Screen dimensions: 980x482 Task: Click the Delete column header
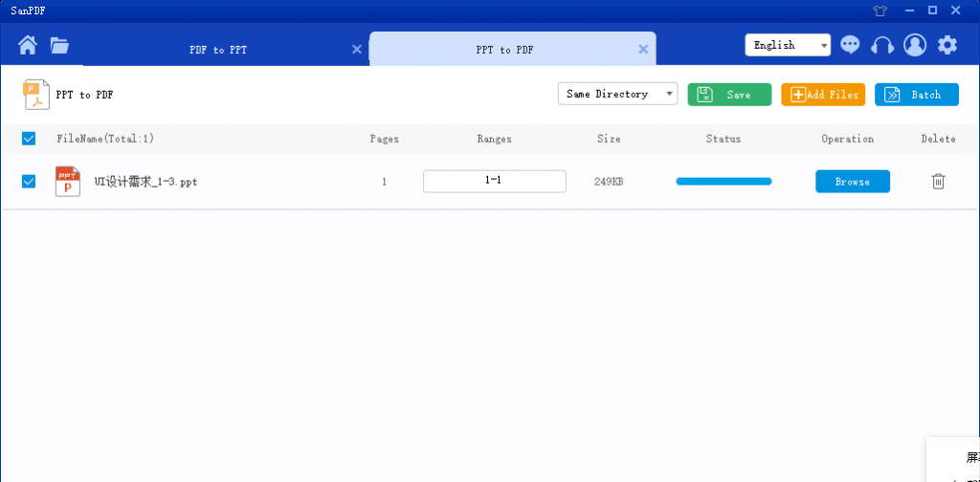pos(938,139)
